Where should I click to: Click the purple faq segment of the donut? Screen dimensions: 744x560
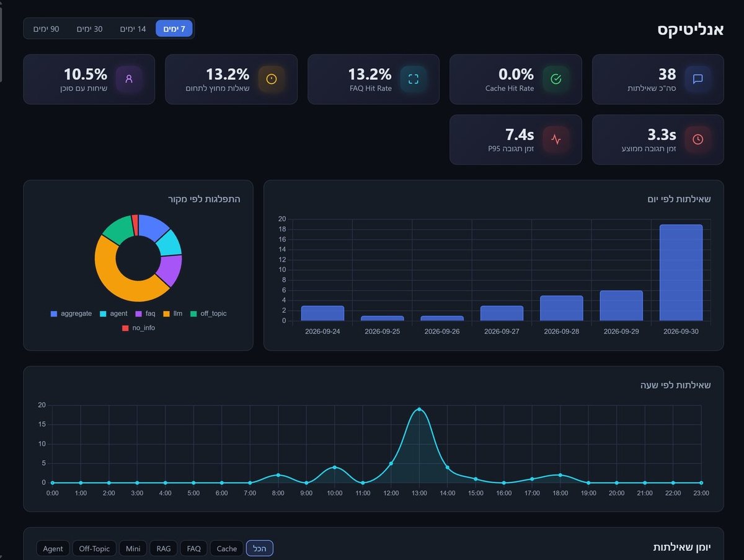pos(169,271)
